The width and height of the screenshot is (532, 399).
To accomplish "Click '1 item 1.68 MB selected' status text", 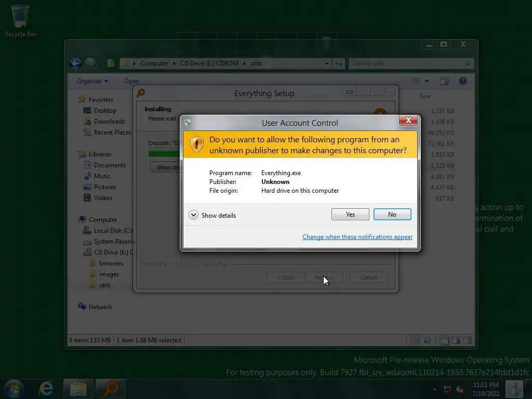I will coord(149,340).
